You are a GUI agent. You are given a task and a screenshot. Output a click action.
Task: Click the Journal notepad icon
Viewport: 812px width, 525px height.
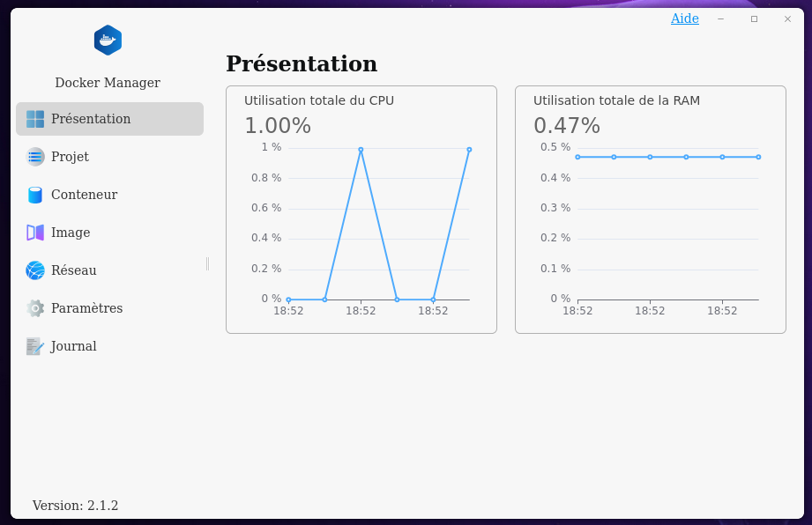click(35, 346)
